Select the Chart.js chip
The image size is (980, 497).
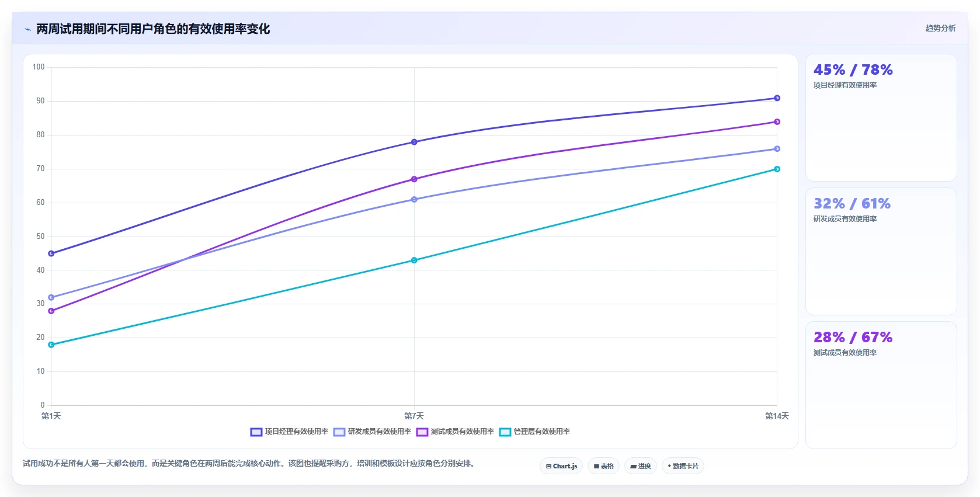(561, 466)
